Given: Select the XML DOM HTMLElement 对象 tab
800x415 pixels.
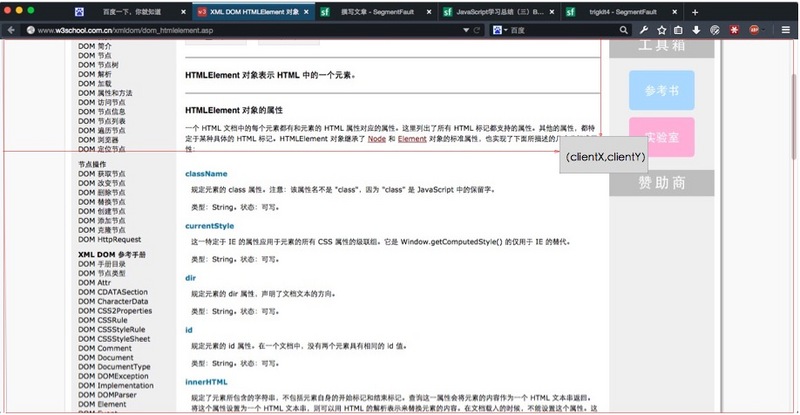Looking at the screenshot, I should (x=254, y=12).
